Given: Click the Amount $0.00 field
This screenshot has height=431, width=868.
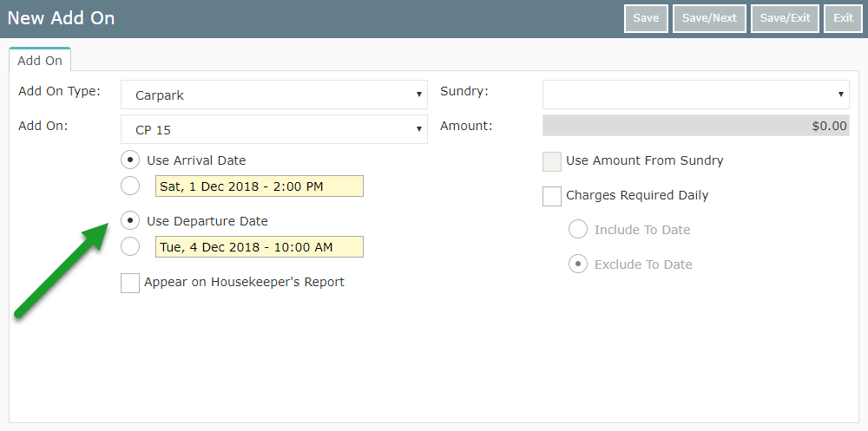Looking at the screenshot, I should pos(696,126).
